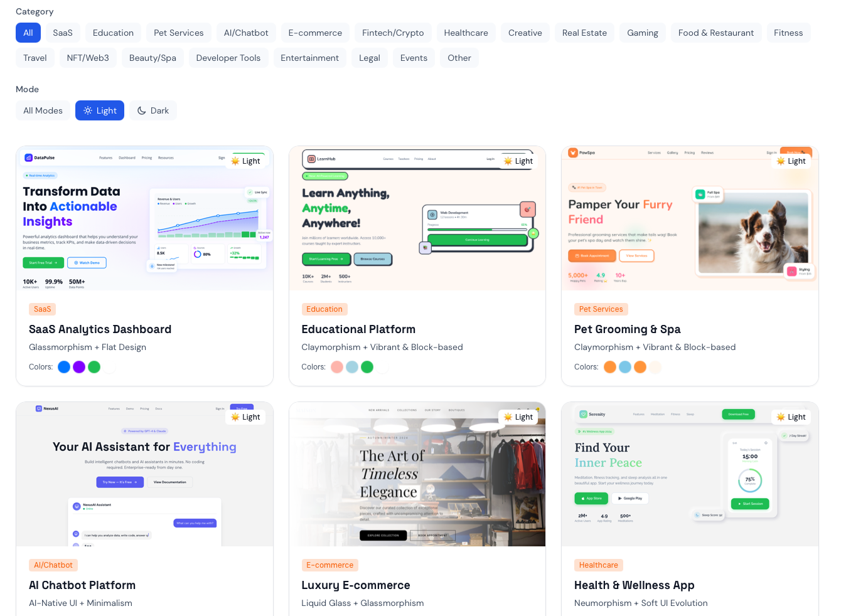The image size is (846, 616).
Task: Pick the Legal category
Action: [370, 58]
